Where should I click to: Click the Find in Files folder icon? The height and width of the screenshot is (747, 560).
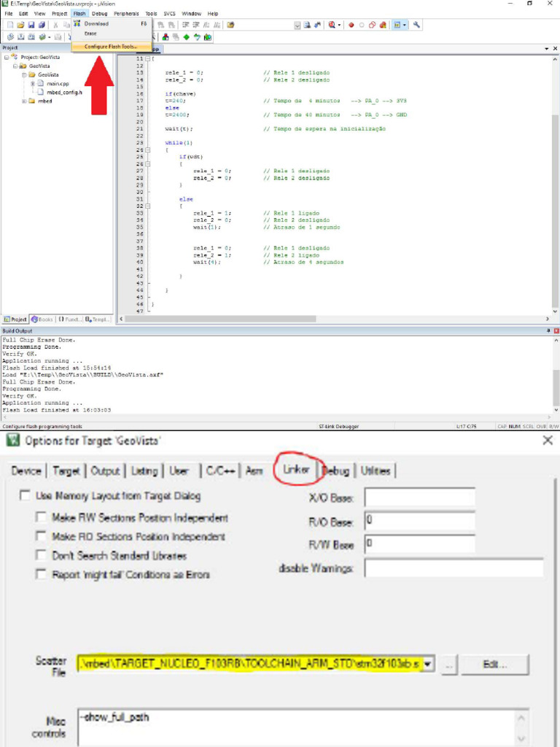(x=230, y=25)
